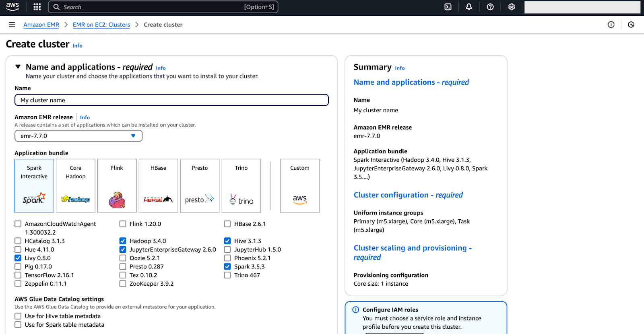Launch the CloudShell terminal icon
The height and width of the screenshot is (334, 644).
click(448, 7)
